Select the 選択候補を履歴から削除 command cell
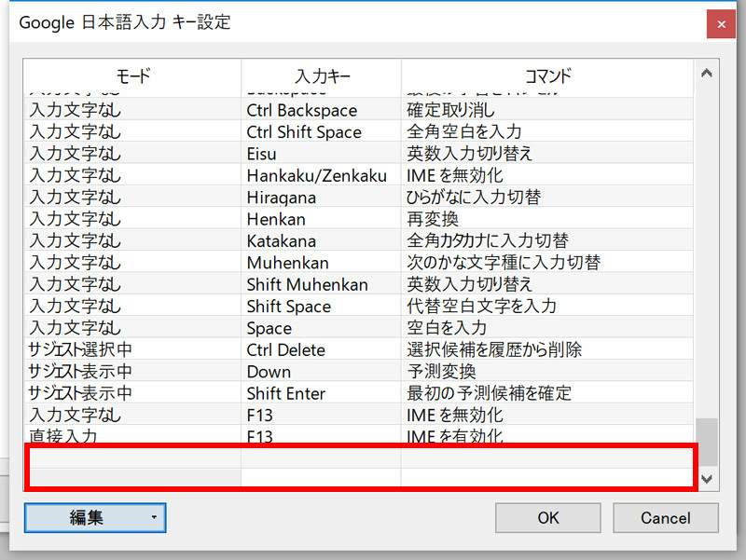This screenshot has height=560, width=746. point(547,349)
